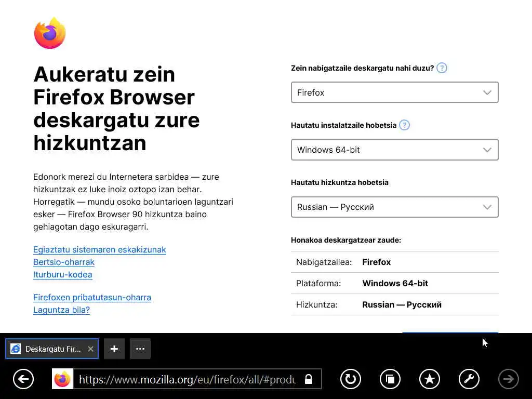This screenshot has height=399, width=532.
Task: Click the Plataforma Windows 64-bit value
Action: click(x=395, y=283)
